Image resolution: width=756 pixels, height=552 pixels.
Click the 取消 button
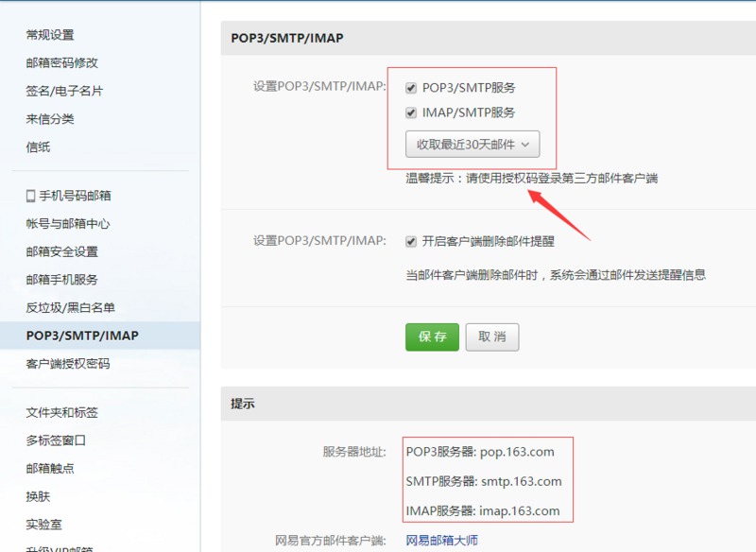pos(492,337)
